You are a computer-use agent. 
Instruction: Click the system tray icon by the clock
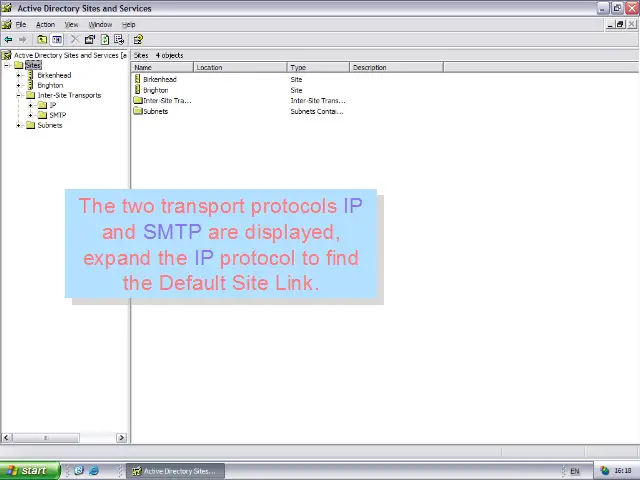tap(604, 471)
